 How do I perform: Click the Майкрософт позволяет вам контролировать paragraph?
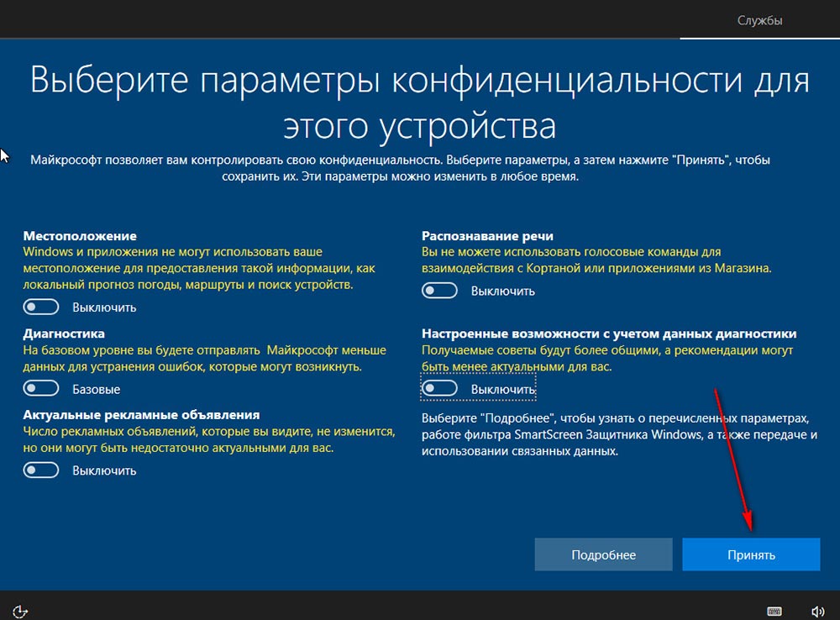(x=400, y=168)
